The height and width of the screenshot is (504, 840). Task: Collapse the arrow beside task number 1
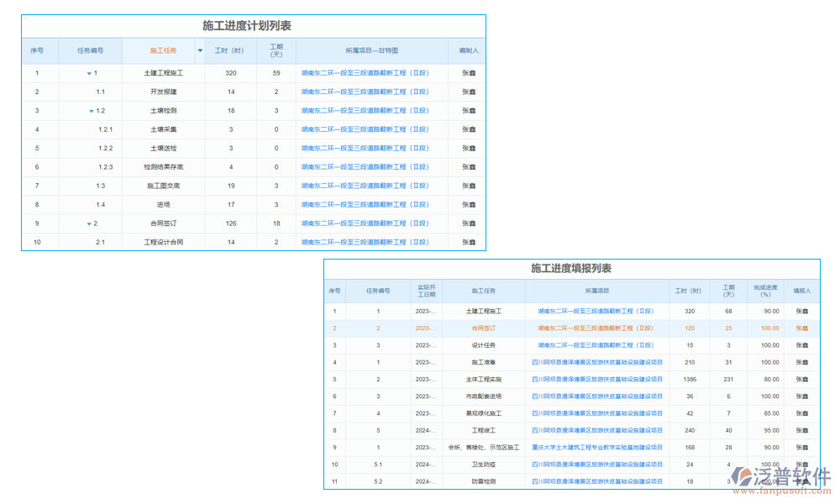pos(89,74)
